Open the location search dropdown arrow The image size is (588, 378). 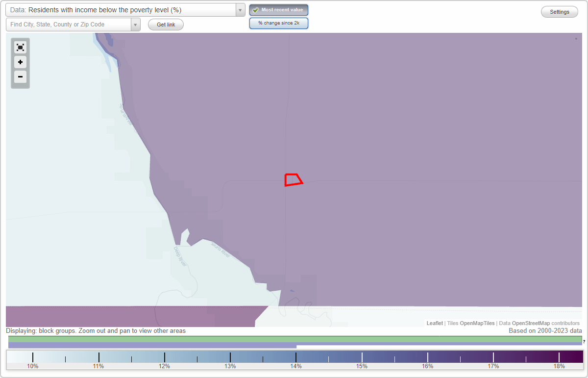point(136,25)
